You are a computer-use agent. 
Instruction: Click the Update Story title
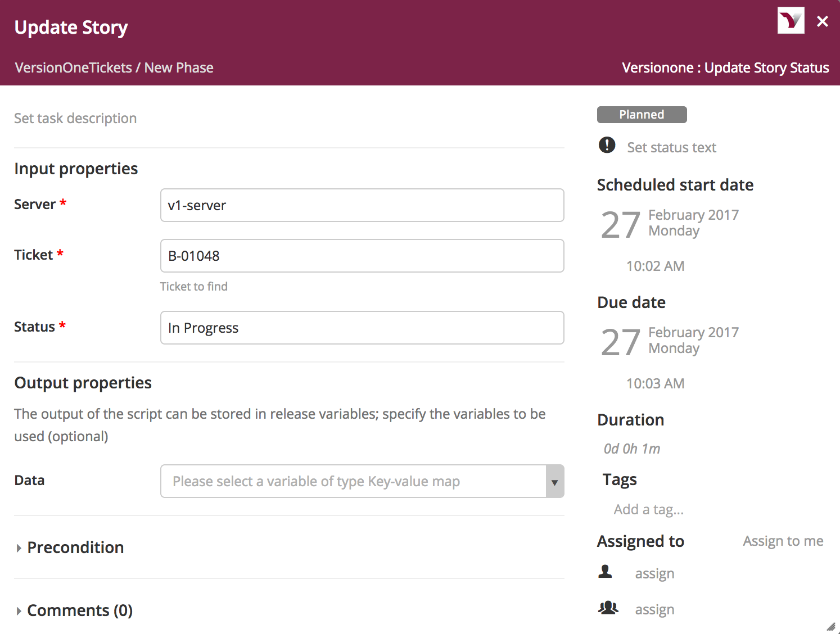click(71, 28)
